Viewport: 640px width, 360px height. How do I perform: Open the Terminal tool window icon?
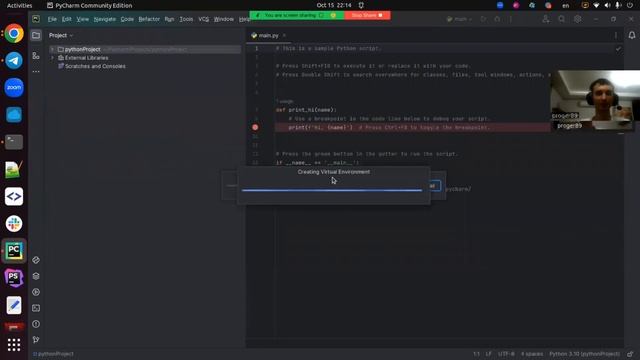click(36, 308)
